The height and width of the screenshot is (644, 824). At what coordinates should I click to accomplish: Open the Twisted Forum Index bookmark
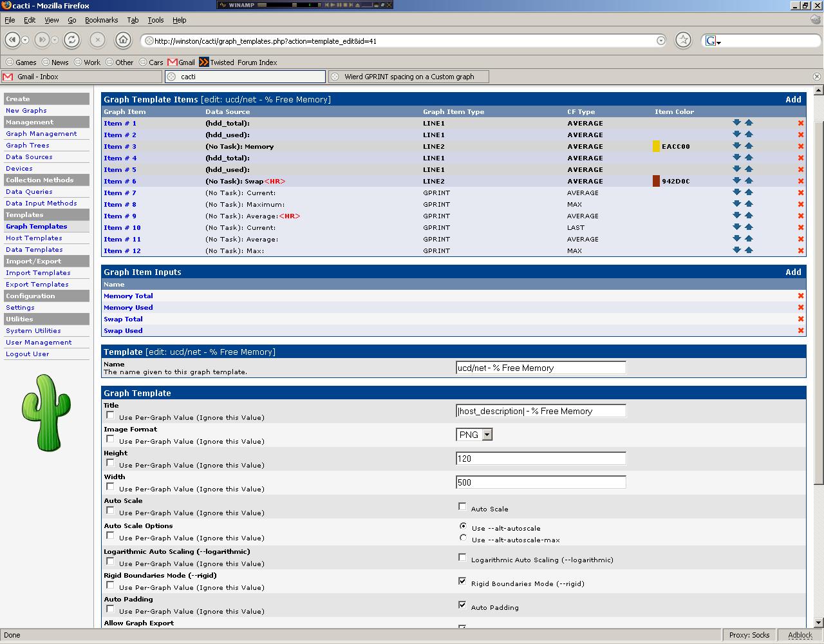238,62
